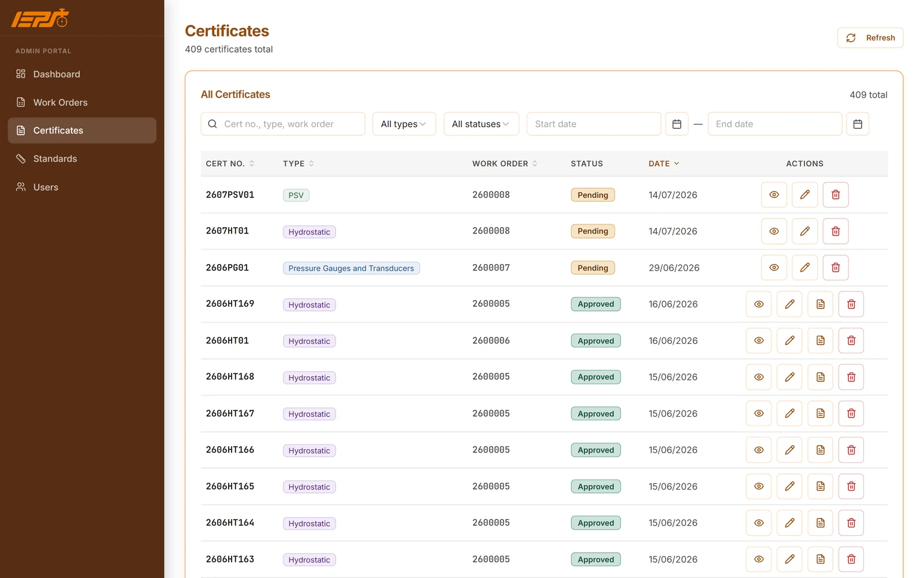The image size is (924, 578).
Task: Sort table by Type column
Action: (299, 164)
